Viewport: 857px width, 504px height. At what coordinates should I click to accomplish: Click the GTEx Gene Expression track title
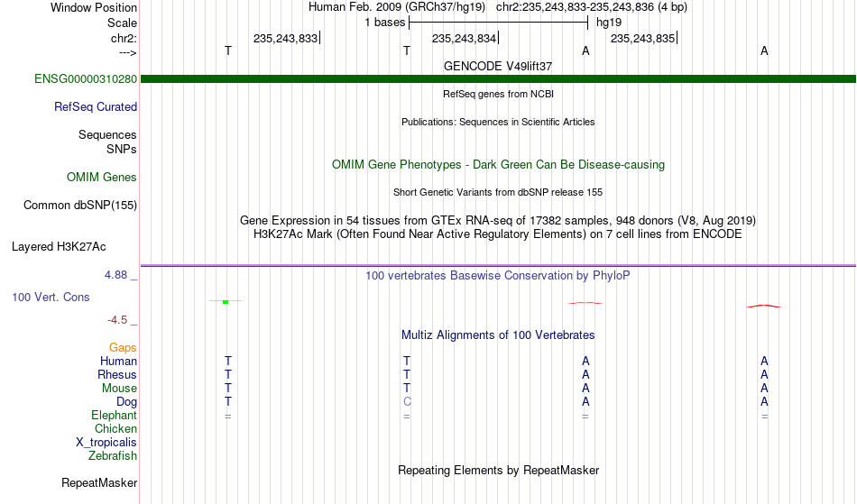click(498, 221)
